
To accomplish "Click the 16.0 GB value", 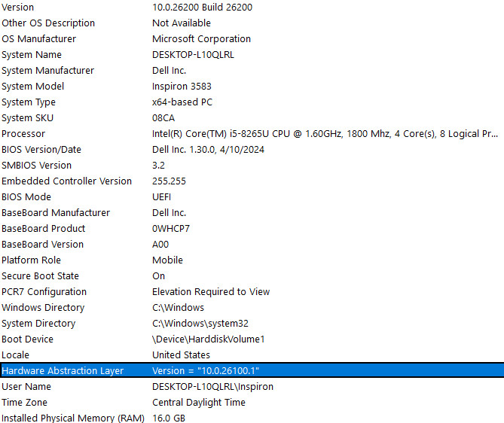I will coord(169,418).
